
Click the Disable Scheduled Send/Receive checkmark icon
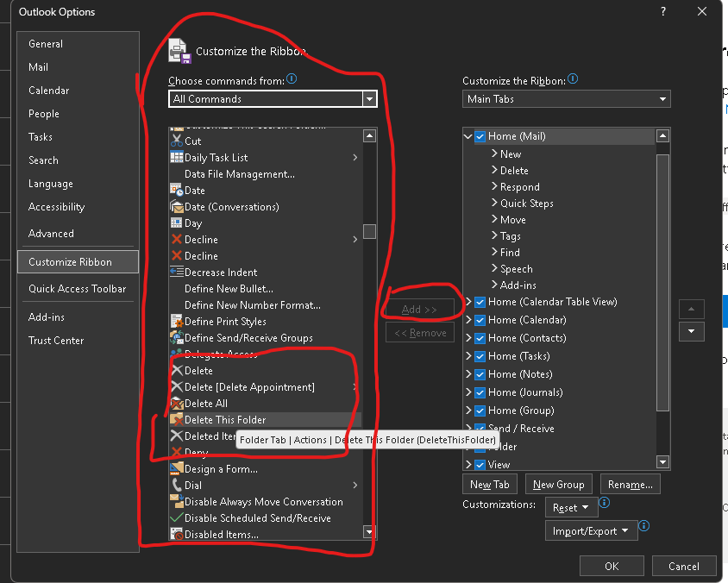(x=177, y=517)
